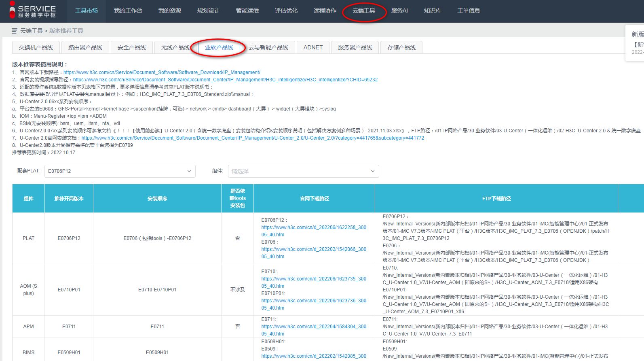The width and height of the screenshot is (644, 361).
Task: Select the AOM (S plus) component cell
Action: (28, 290)
